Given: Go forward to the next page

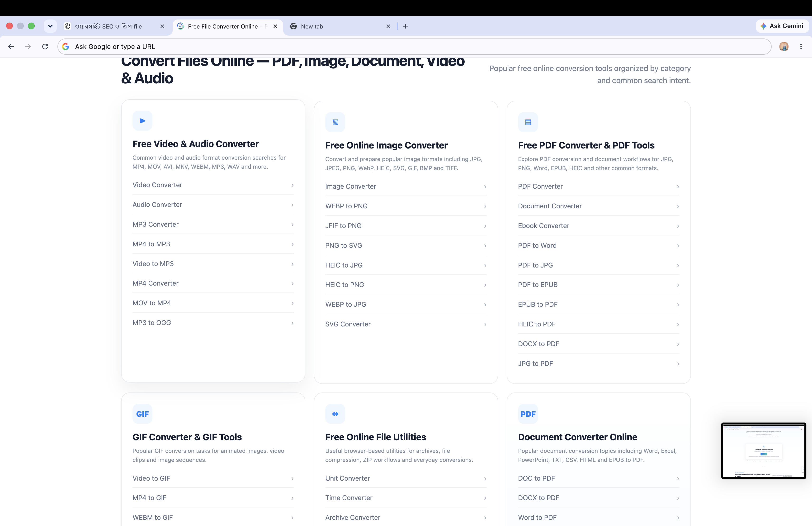Looking at the screenshot, I should tap(28, 46).
